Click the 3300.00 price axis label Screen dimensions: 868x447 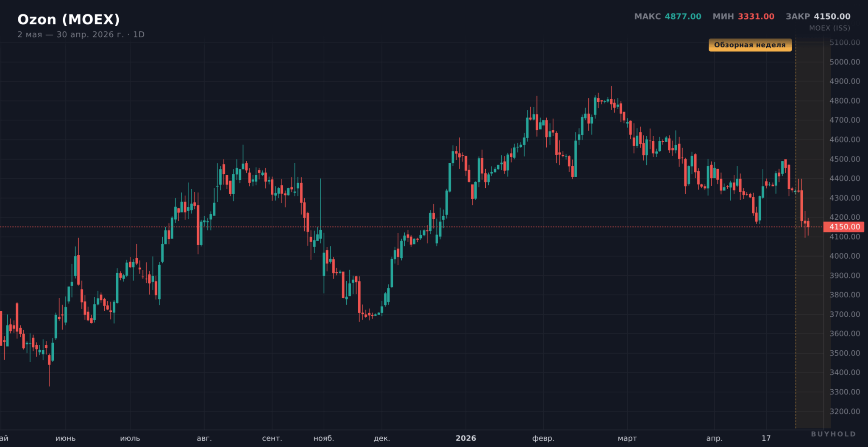(845, 392)
